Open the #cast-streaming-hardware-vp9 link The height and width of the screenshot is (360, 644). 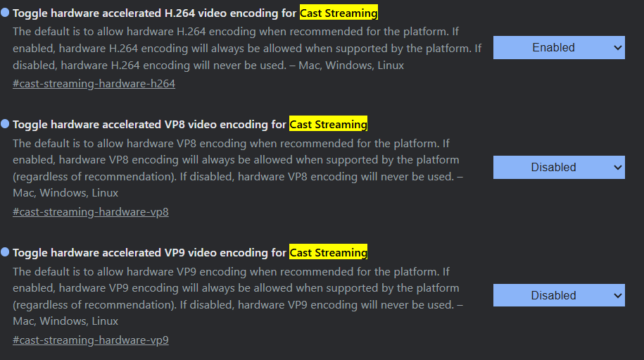(91, 340)
